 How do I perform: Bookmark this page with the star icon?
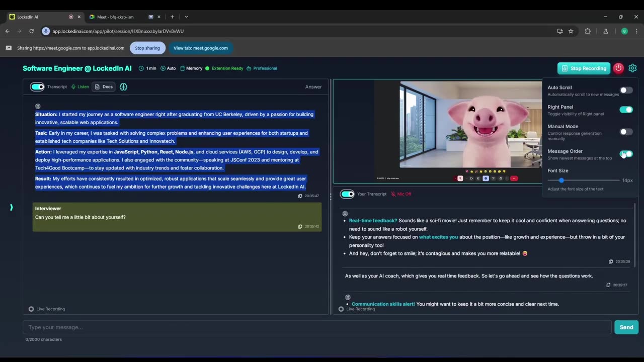point(571,31)
